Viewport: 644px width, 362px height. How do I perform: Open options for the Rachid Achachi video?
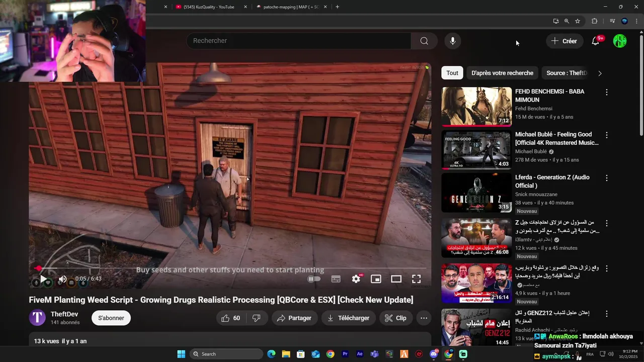click(607, 314)
